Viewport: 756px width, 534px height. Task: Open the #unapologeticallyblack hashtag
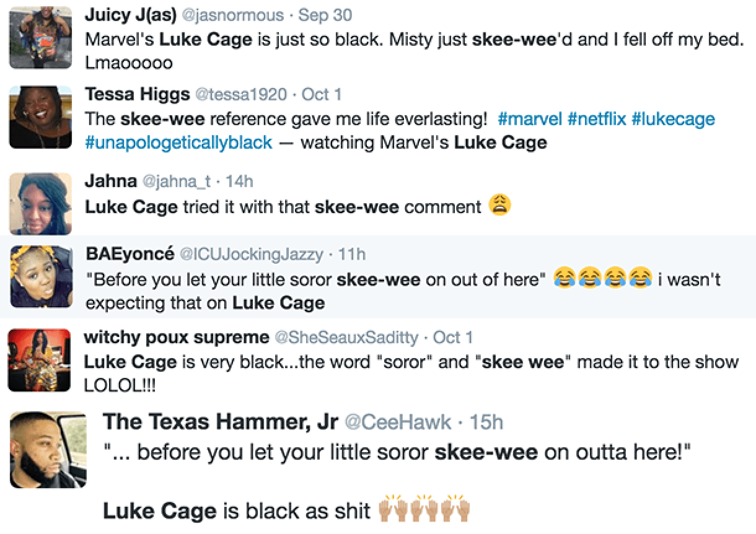(178, 142)
